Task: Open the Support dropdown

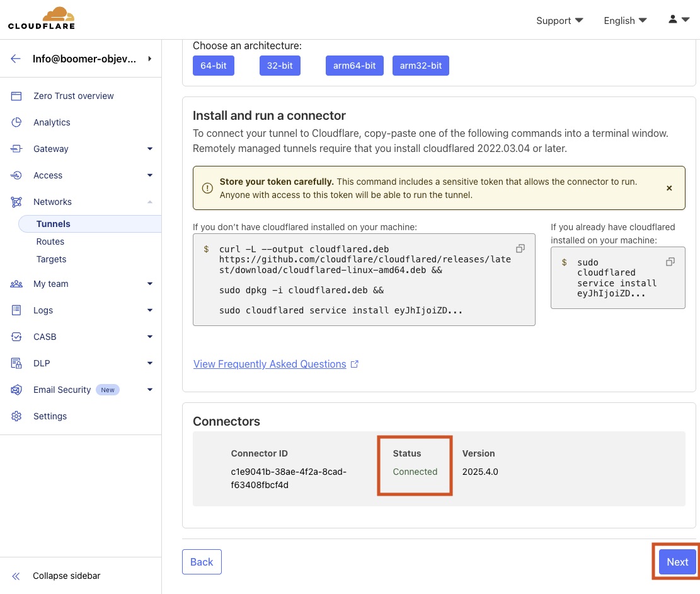Action: pos(559,20)
